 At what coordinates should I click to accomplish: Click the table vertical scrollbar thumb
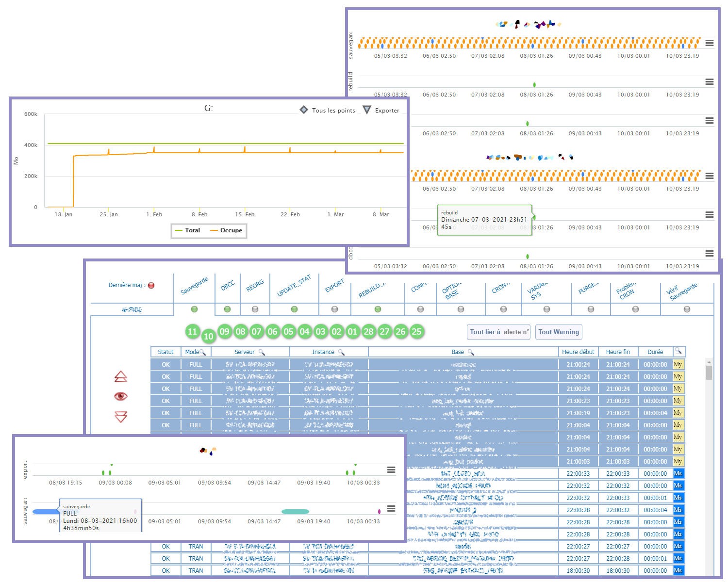click(x=709, y=372)
